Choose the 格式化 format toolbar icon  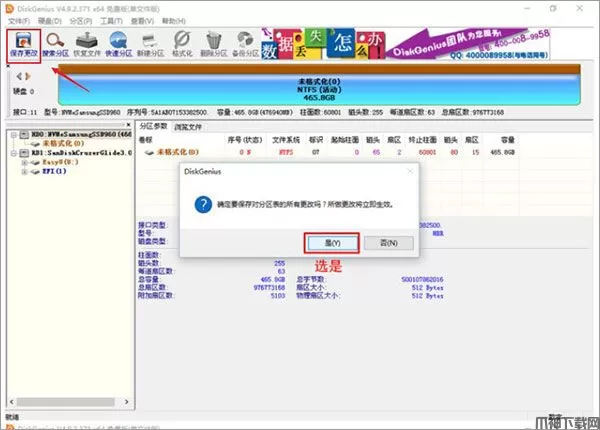pos(182,45)
